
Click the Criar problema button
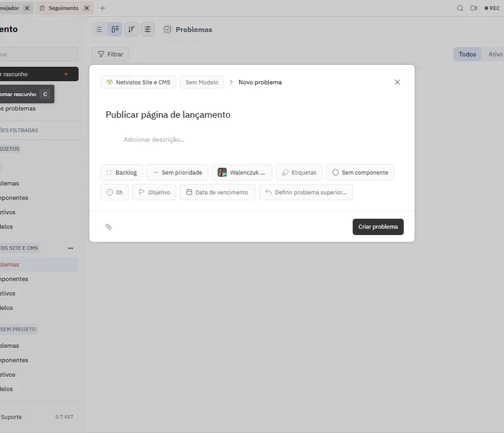[x=378, y=227]
